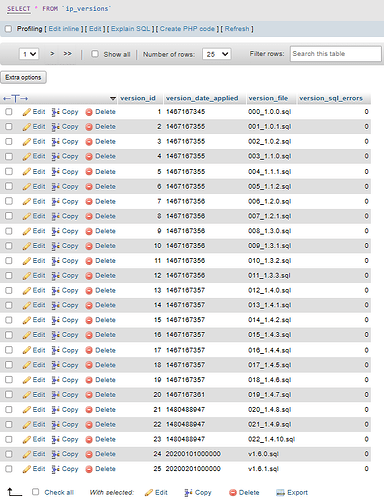Click the Export icon below the table
This screenshot has width=384, height=500.
[280, 493]
